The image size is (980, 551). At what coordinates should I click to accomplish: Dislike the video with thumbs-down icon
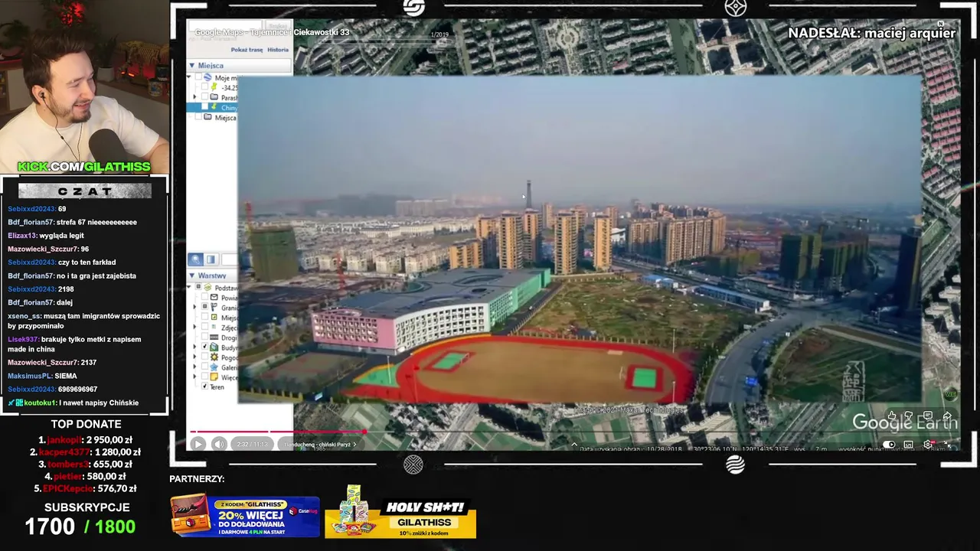pyautogui.click(x=909, y=416)
